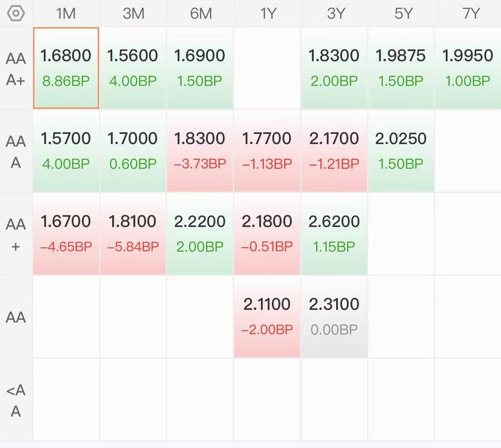501x448 pixels.
Task: Select the AAA+ row label
Action: tap(16, 69)
